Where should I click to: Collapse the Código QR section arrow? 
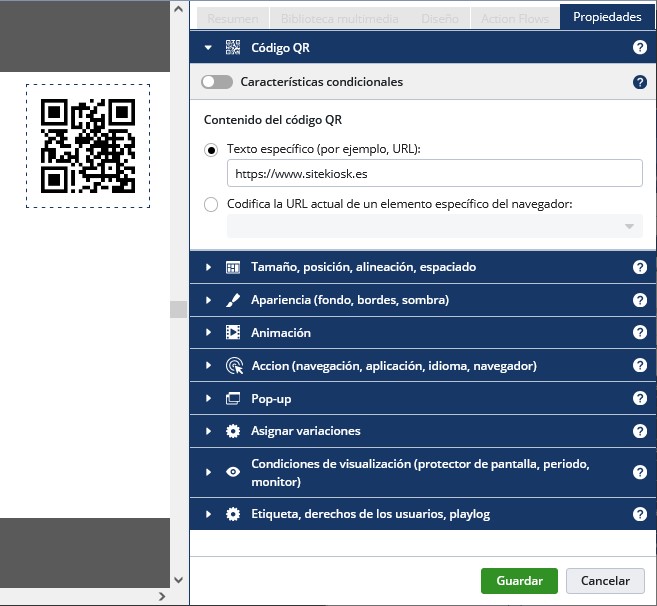[208, 47]
